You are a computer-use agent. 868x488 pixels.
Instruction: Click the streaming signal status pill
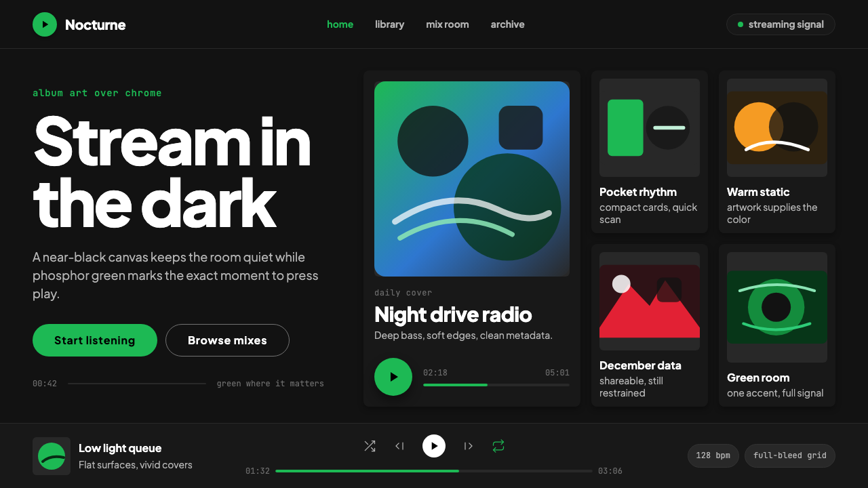click(781, 24)
